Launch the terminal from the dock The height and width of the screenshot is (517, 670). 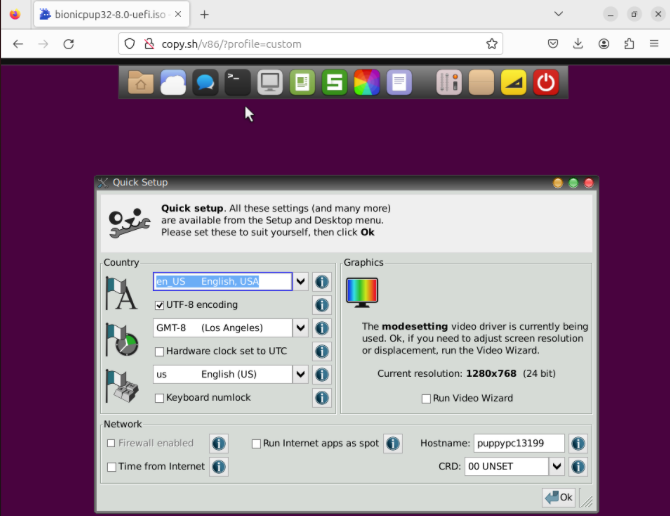pyautogui.click(x=238, y=82)
